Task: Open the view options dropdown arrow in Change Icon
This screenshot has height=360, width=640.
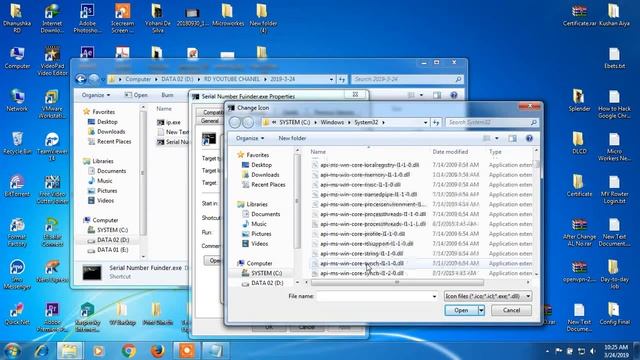Action: (x=496, y=138)
